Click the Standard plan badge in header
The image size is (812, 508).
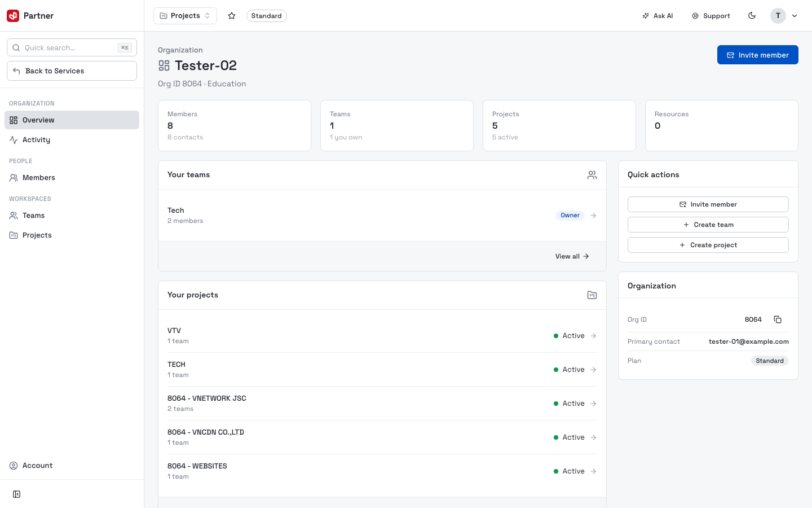pos(266,16)
